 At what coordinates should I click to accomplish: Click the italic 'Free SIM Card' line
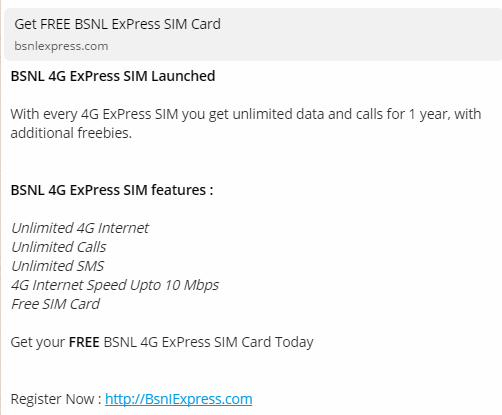[x=55, y=304]
